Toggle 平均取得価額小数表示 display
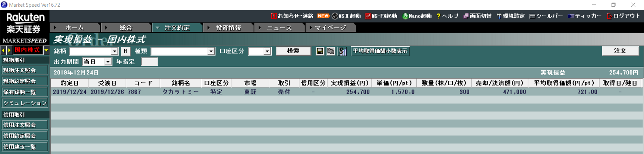Screen dimensions: 644x154 click(380, 51)
